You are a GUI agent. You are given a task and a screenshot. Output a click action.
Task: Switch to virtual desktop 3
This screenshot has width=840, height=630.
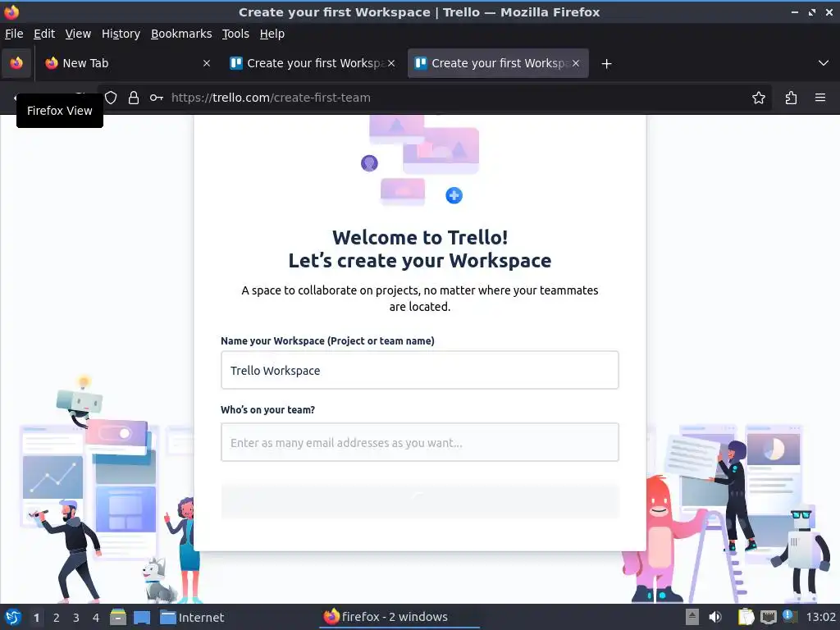(76, 618)
